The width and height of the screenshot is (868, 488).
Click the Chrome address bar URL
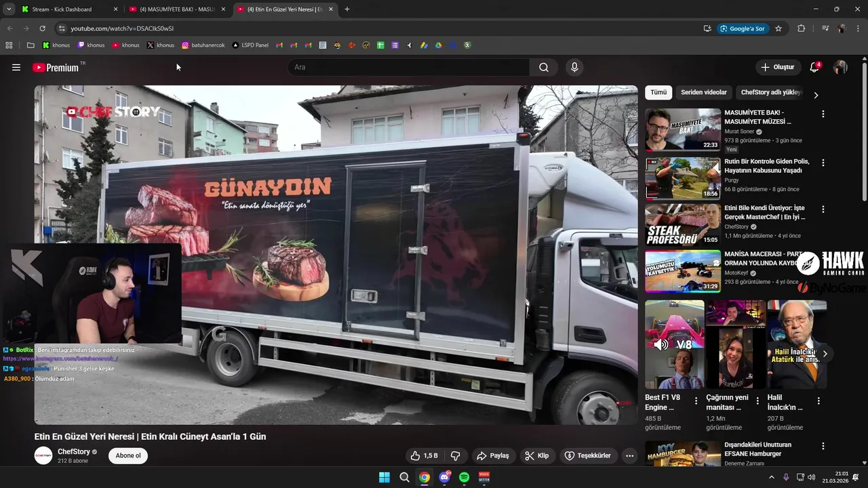pyautogui.click(x=122, y=28)
